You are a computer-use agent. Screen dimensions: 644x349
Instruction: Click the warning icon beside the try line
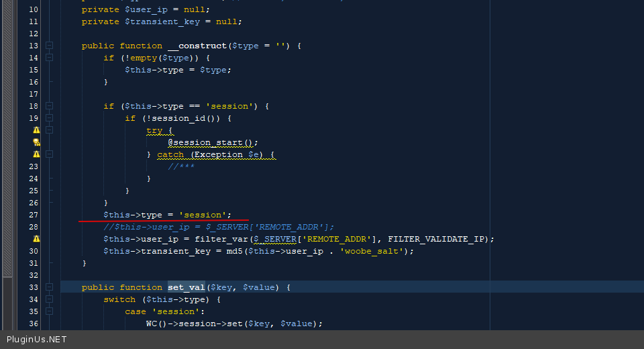[36, 130]
